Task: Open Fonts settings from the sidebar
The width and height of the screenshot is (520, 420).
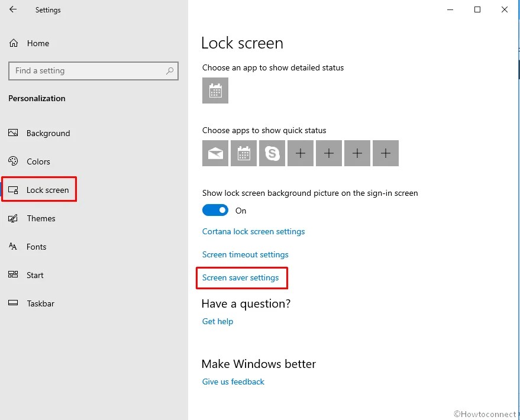Action: 37,247
